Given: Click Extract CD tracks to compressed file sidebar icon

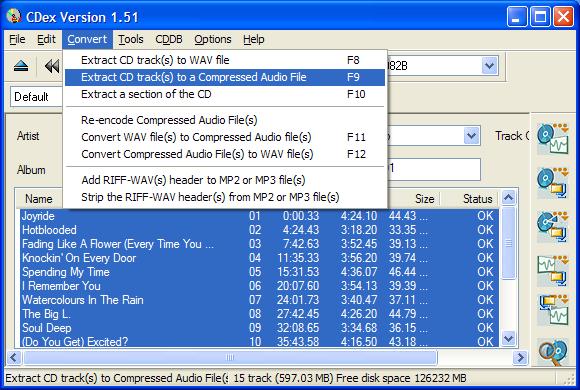Looking at the screenshot, I should click(x=553, y=183).
